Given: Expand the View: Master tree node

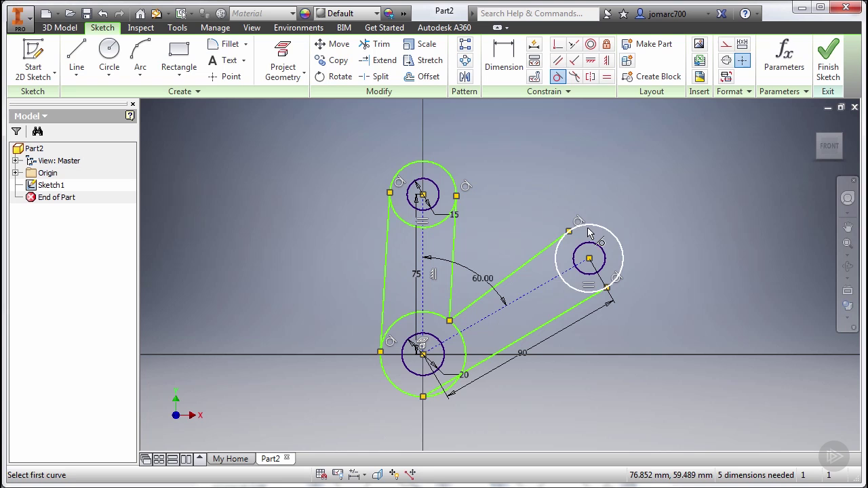Looking at the screenshot, I should [x=16, y=161].
